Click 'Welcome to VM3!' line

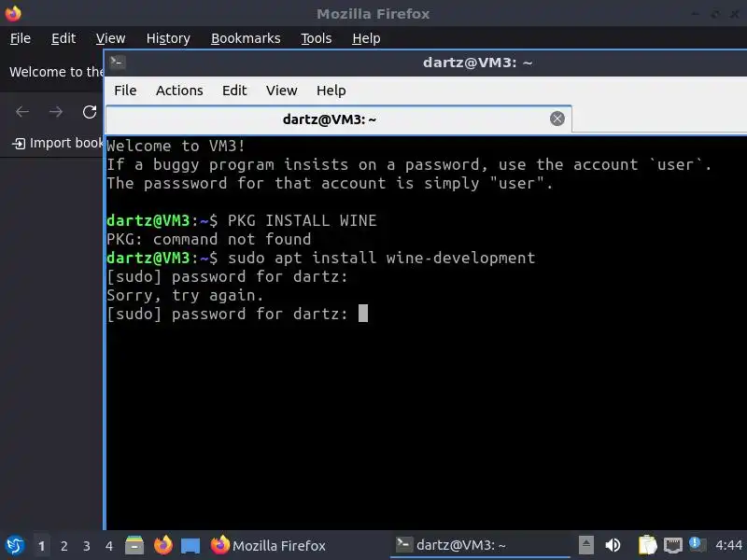tap(176, 146)
